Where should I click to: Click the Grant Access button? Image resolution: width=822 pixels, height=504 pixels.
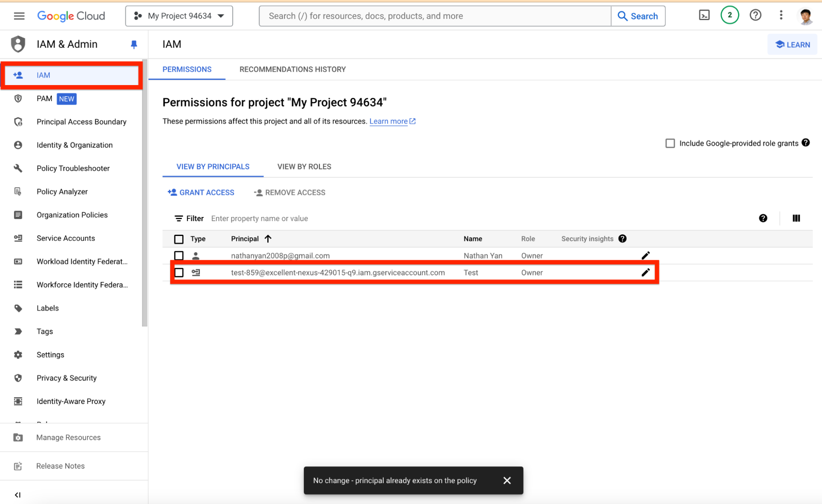click(x=201, y=192)
